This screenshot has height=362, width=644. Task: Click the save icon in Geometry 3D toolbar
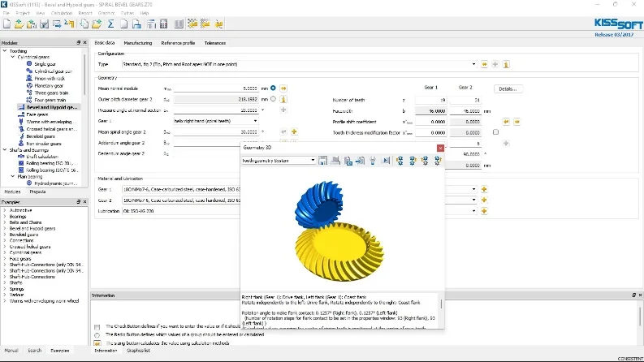[x=323, y=161]
